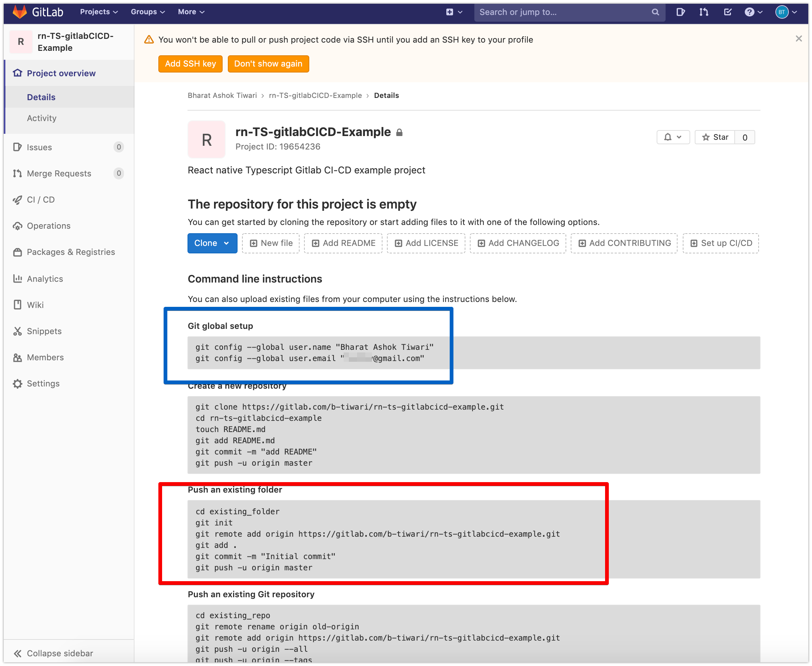Open the Snippets section
Image resolution: width=812 pixels, height=666 pixels.
pos(44,331)
